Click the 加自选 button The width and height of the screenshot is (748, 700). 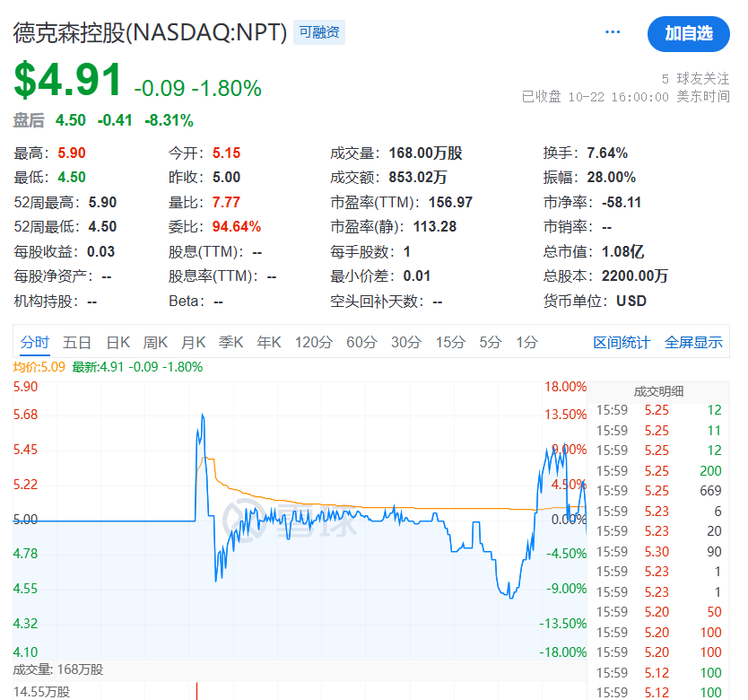coord(688,33)
